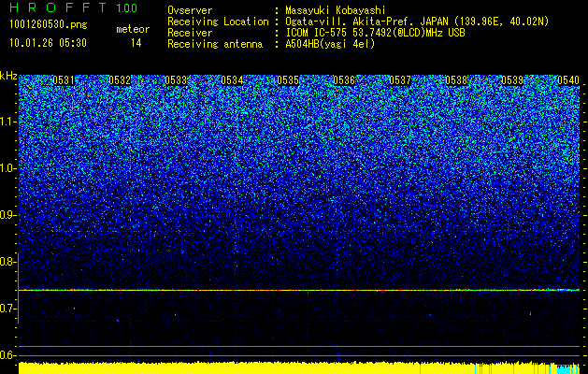Click the 0535 time marker
The height and width of the screenshot is (374, 588).
click(288, 80)
